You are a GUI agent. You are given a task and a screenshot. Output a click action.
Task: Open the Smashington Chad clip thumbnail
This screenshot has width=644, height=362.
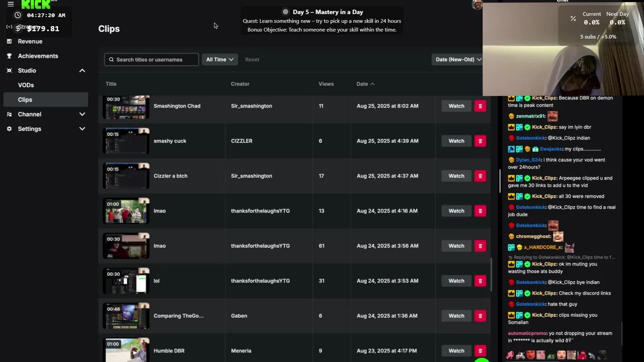127,107
